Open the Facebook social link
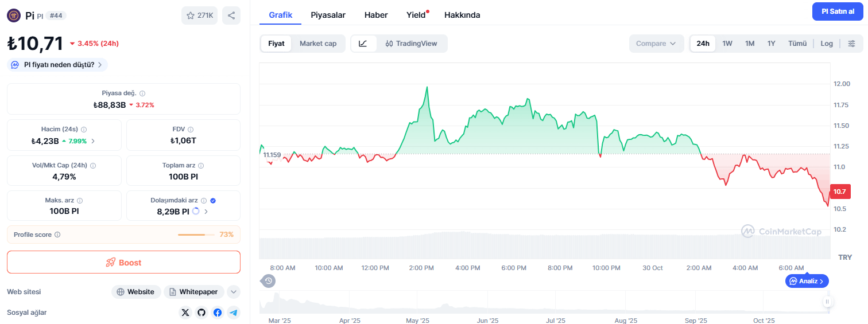Image resolution: width=868 pixels, height=324 pixels. (218, 313)
